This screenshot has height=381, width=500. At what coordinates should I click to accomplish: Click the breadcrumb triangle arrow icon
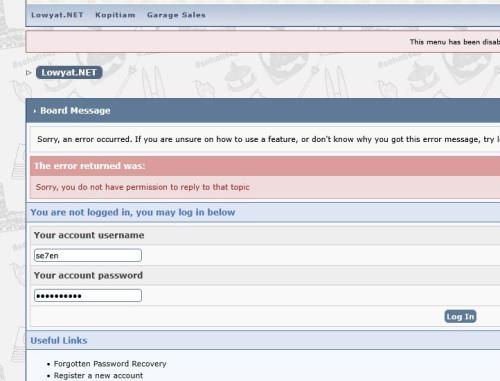(x=29, y=73)
